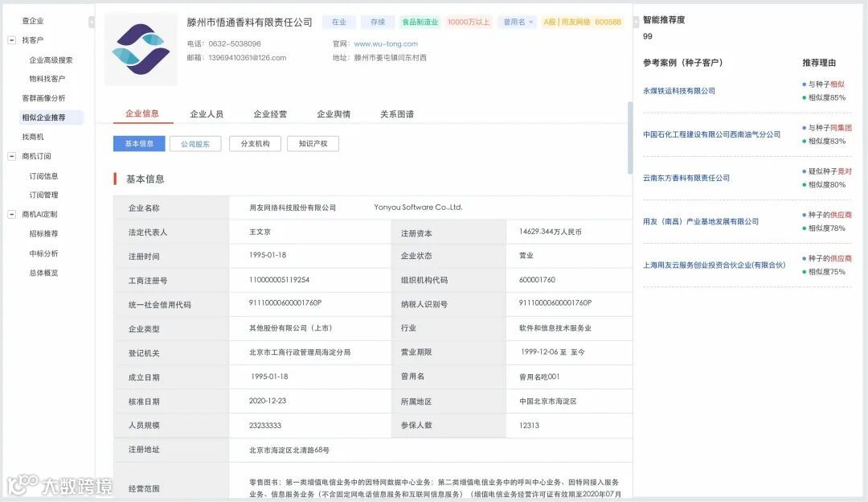Switch to the 企业经营 tab
Viewport: 868px width, 502px height.
270,114
